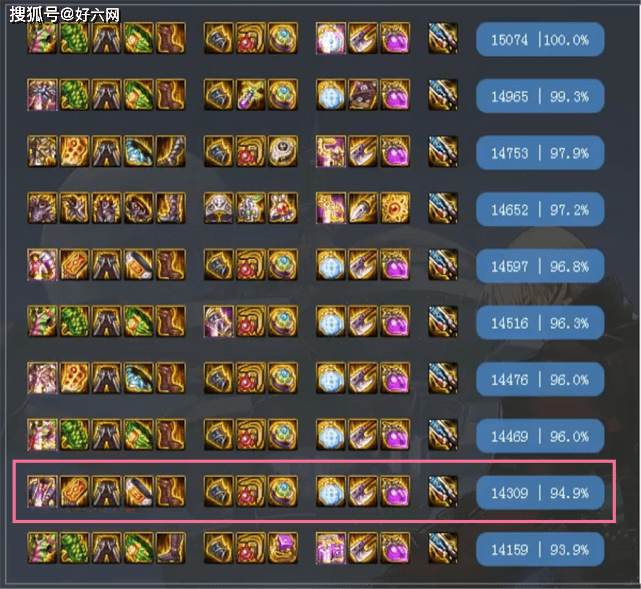641x589 pixels.
Task: Click the 14965 | 99.3% score button
Action: tap(540, 96)
